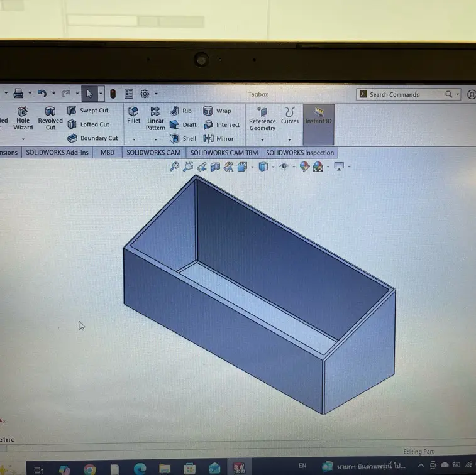Toggle the Instant3D button
This screenshot has height=475, width=476.
tap(318, 124)
